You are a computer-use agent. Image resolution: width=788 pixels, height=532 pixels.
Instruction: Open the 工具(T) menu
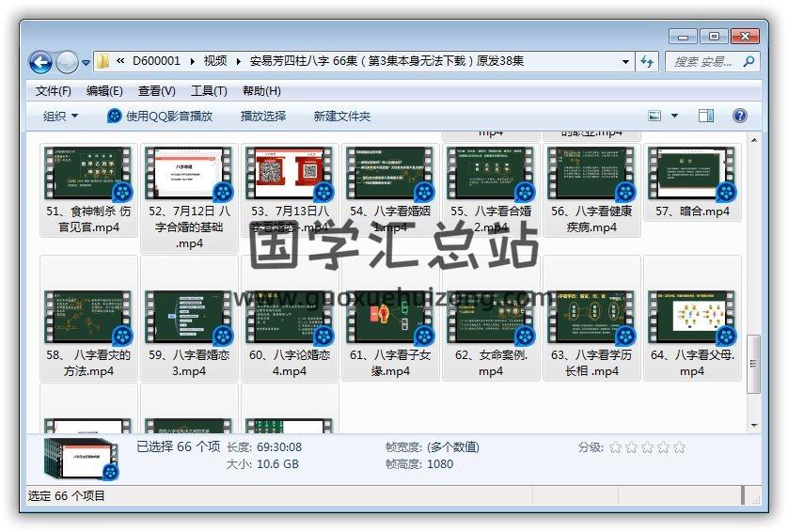point(209,91)
